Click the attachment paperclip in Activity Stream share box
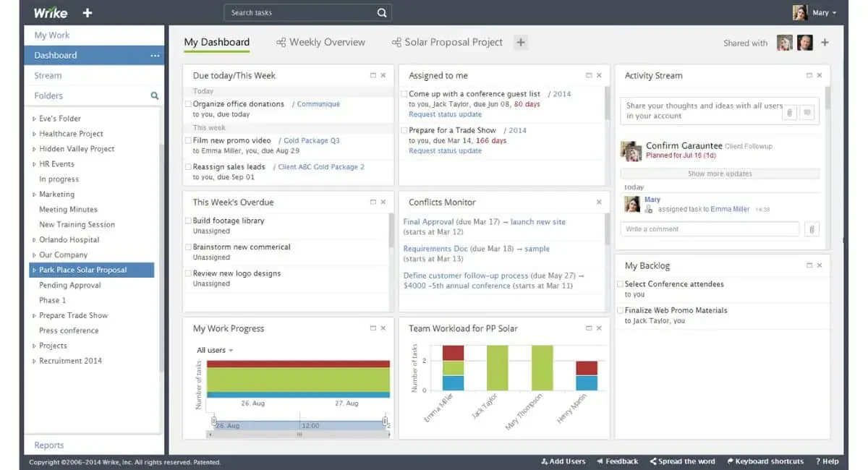The width and height of the screenshot is (868, 470). [790, 112]
